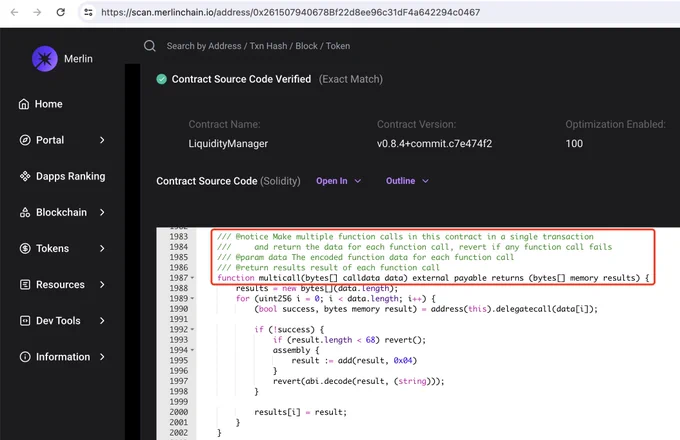Image resolution: width=680 pixels, height=440 pixels.
Task: Expand the Tokens submenu chevron
Action: pyautogui.click(x=102, y=248)
